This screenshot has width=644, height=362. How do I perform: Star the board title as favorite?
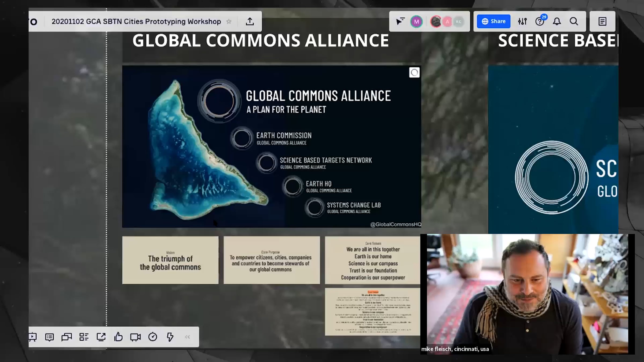(229, 21)
